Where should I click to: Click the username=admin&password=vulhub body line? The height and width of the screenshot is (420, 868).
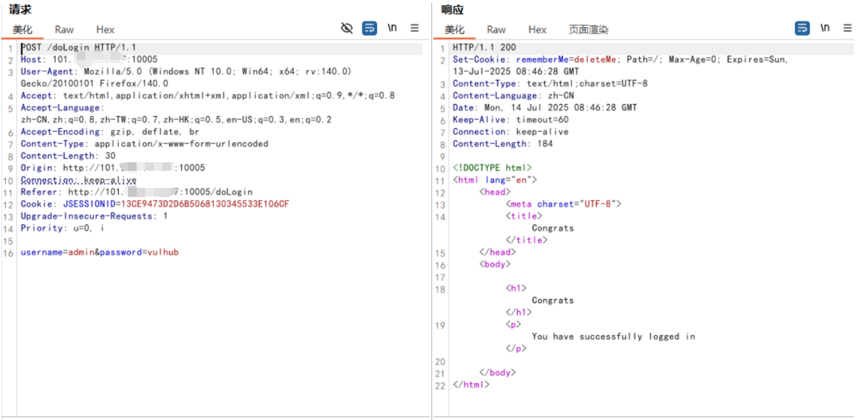tap(100, 253)
